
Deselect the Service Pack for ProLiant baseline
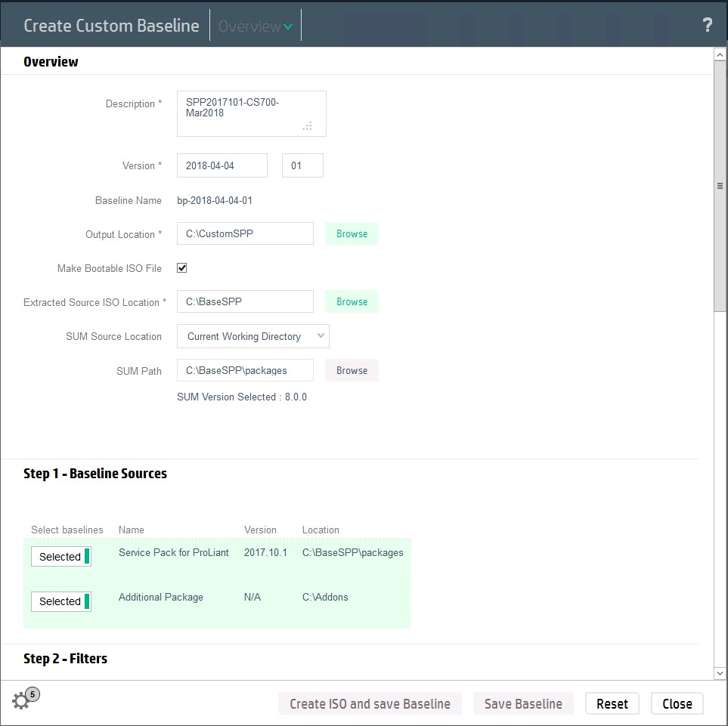(60, 556)
